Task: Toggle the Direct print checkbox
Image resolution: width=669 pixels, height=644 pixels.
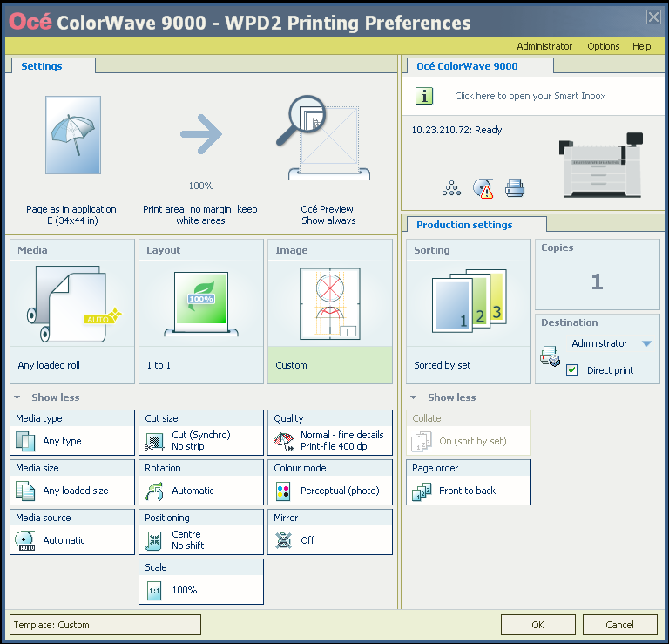Action: tap(571, 370)
